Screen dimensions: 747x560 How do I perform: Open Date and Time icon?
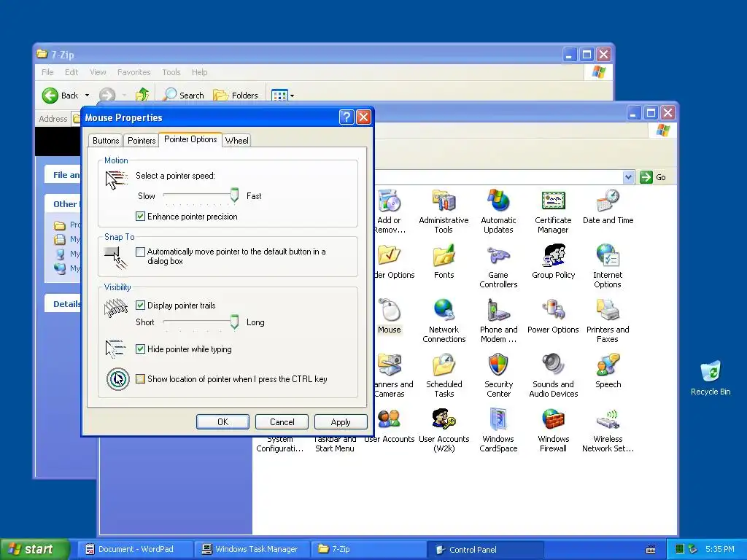click(608, 207)
